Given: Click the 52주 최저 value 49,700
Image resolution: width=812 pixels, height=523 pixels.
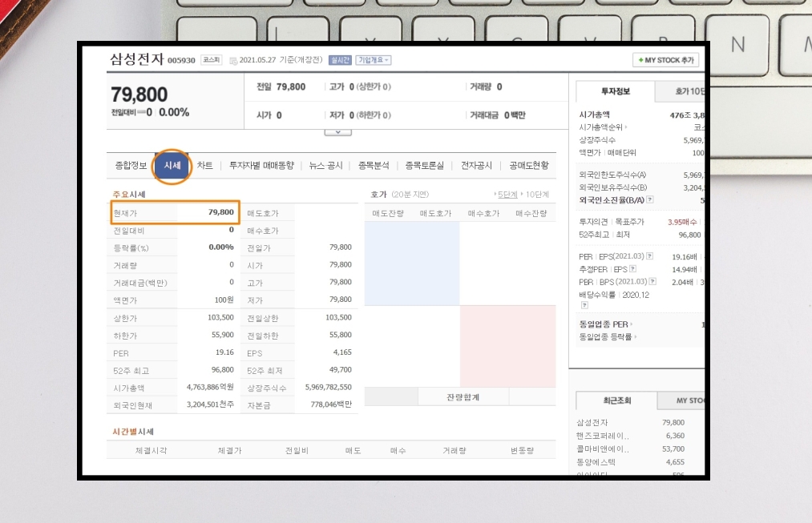Looking at the screenshot, I should coord(341,370).
